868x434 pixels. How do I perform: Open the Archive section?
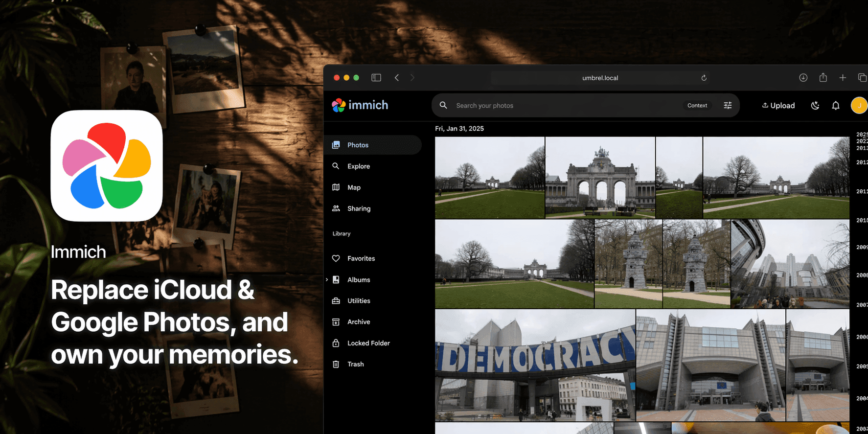coord(373,322)
